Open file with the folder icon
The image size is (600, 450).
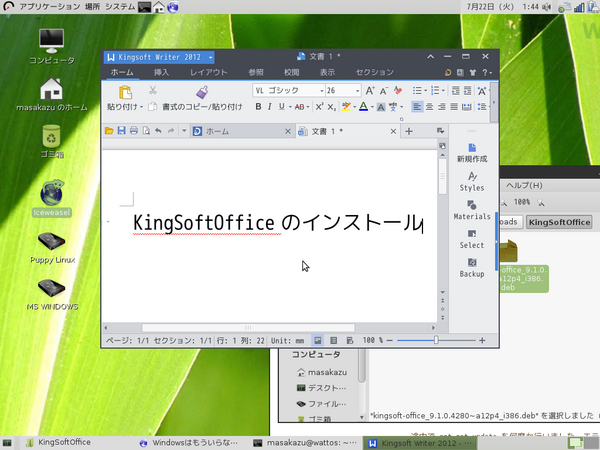click(x=109, y=131)
